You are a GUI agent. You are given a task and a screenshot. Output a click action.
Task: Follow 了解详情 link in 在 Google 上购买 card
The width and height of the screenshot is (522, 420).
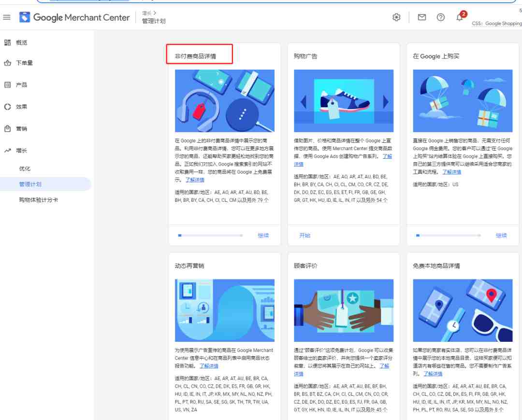pyautogui.click(x=452, y=172)
